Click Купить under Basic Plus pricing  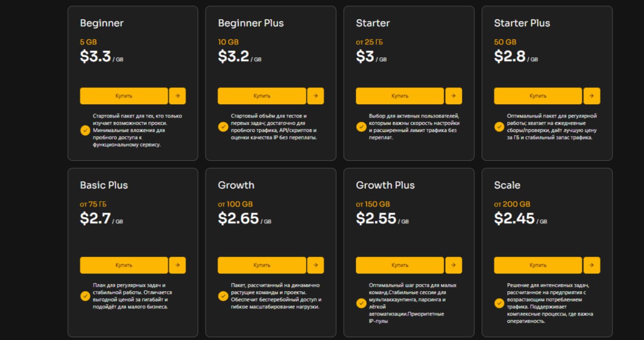pos(124,265)
